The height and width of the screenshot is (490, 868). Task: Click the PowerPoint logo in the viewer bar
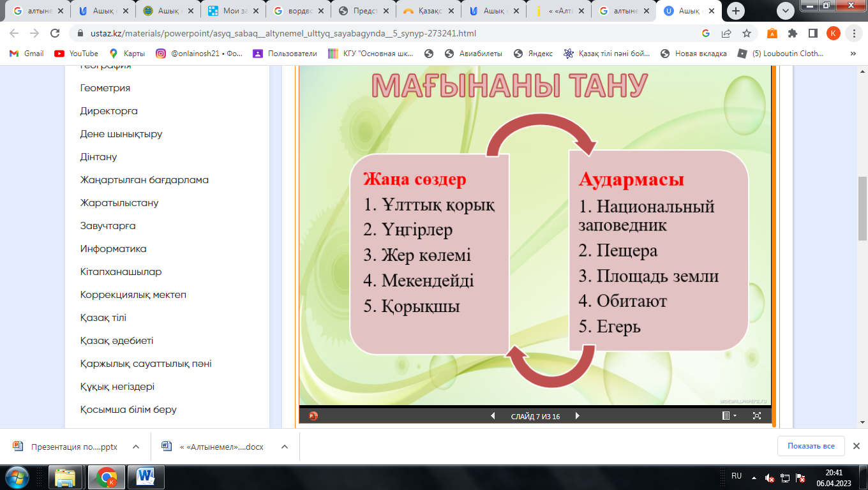313,416
